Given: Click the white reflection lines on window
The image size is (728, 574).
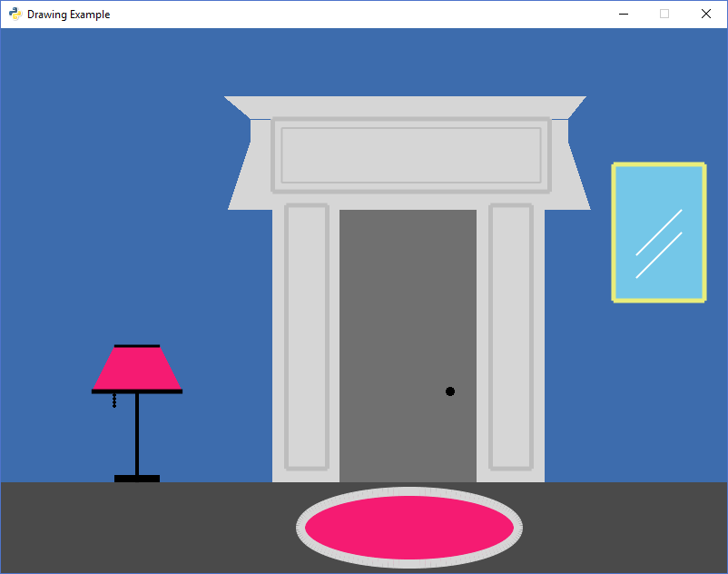Looking at the screenshot, I should [x=659, y=243].
